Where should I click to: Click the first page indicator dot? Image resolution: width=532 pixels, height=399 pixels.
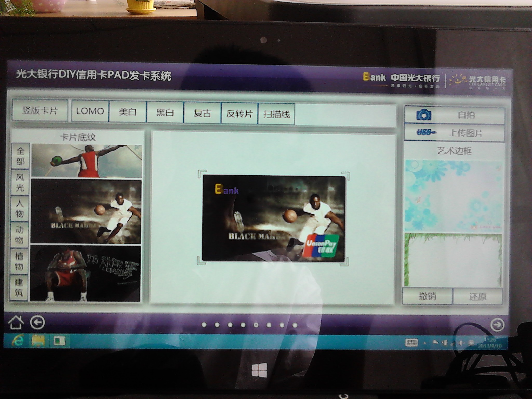tap(204, 324)
